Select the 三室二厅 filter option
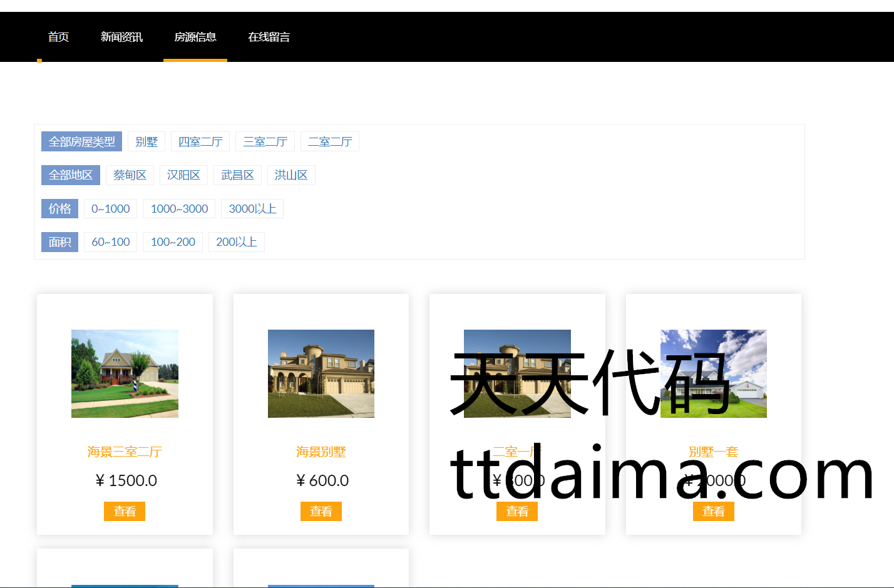This screenshot has height=588, width=894. pos(265,141)
